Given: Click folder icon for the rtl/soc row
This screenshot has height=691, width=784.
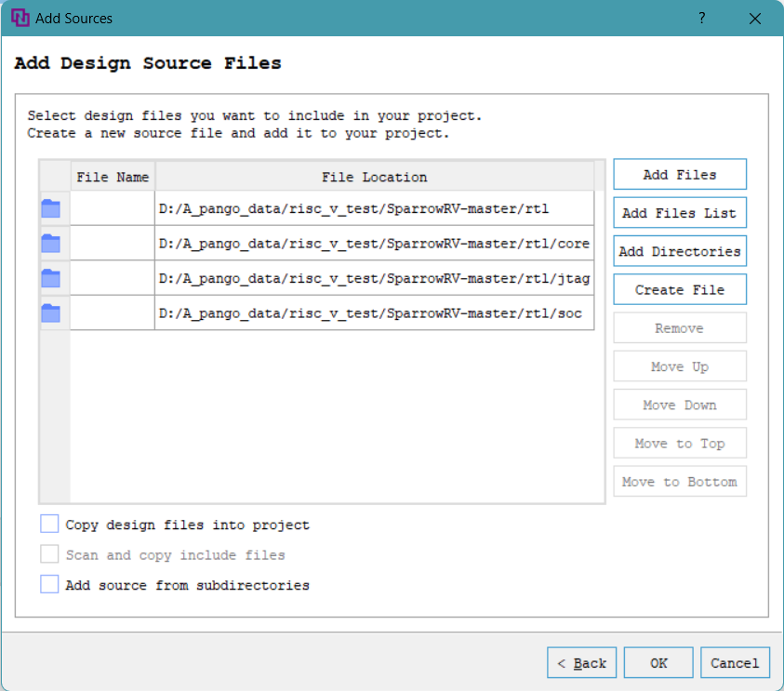Looking at the screenshot, I should (x=50, y=313).
